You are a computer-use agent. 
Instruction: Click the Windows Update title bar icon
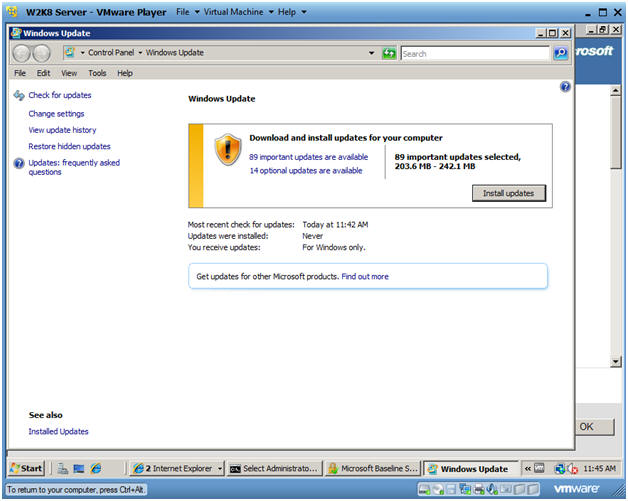[x=16, y=33]
